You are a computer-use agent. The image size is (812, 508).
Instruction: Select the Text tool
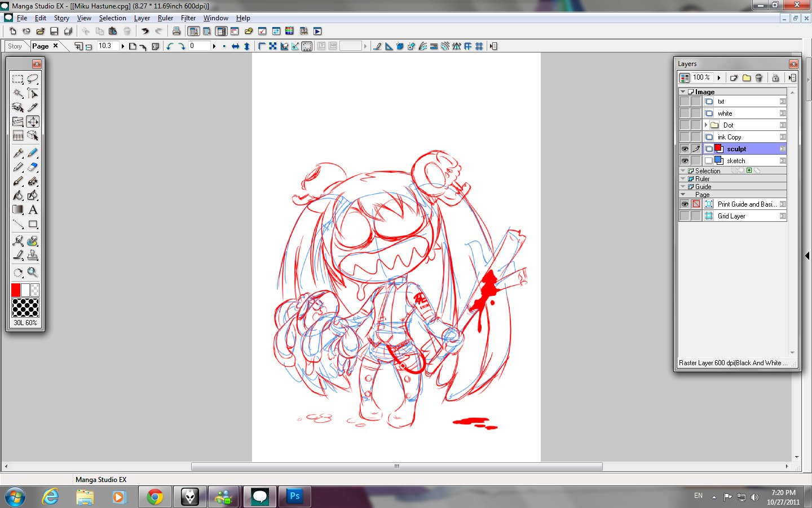point(33,209)
